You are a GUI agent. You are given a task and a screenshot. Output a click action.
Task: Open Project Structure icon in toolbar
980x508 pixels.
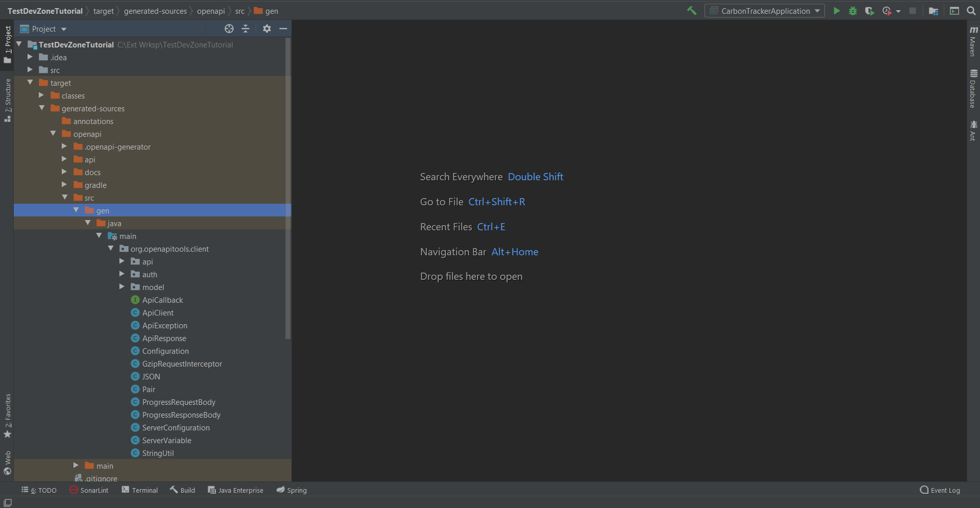tap(934, 11)
